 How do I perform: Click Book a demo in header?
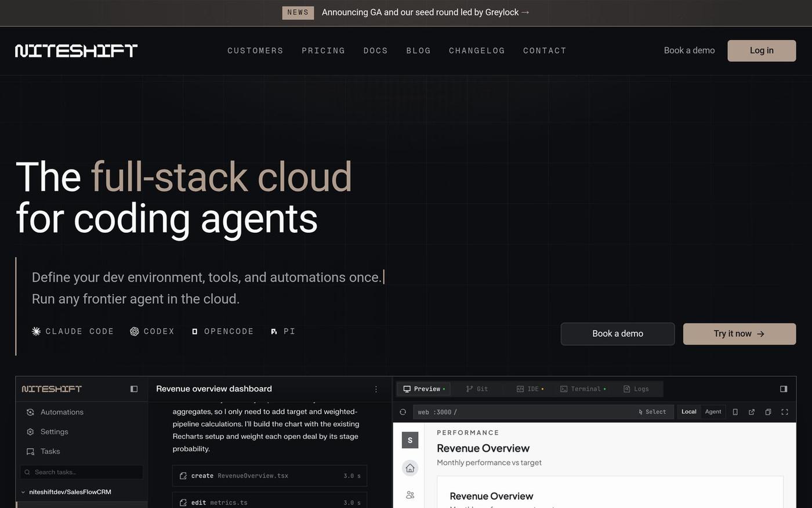click(x=689, y=51)
